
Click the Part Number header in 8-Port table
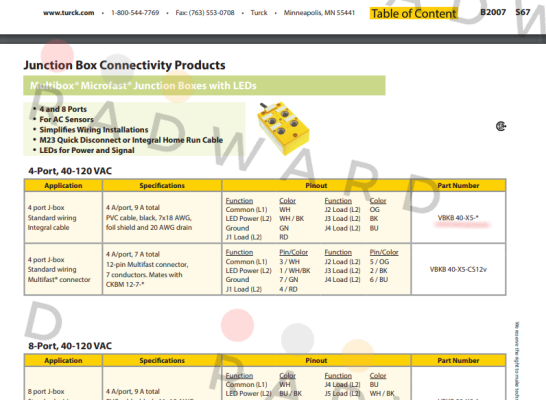pyautogui.click(x=458, y=361)
